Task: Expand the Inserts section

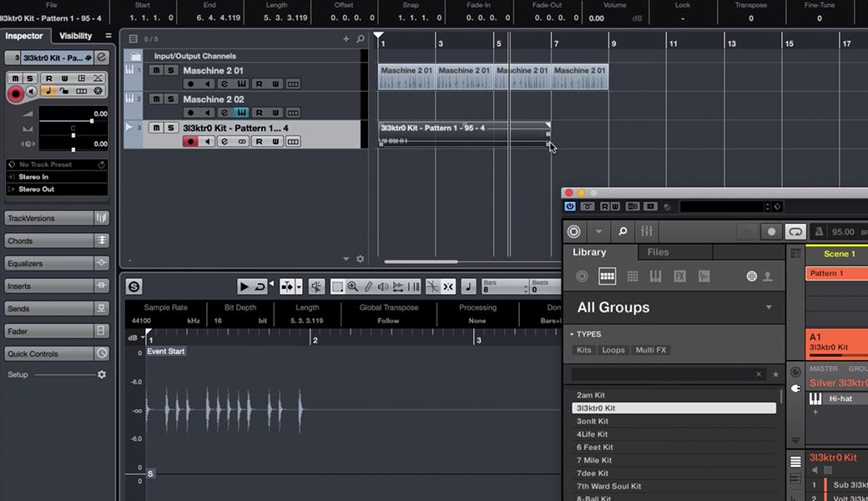Action: [x=57, y=286]
